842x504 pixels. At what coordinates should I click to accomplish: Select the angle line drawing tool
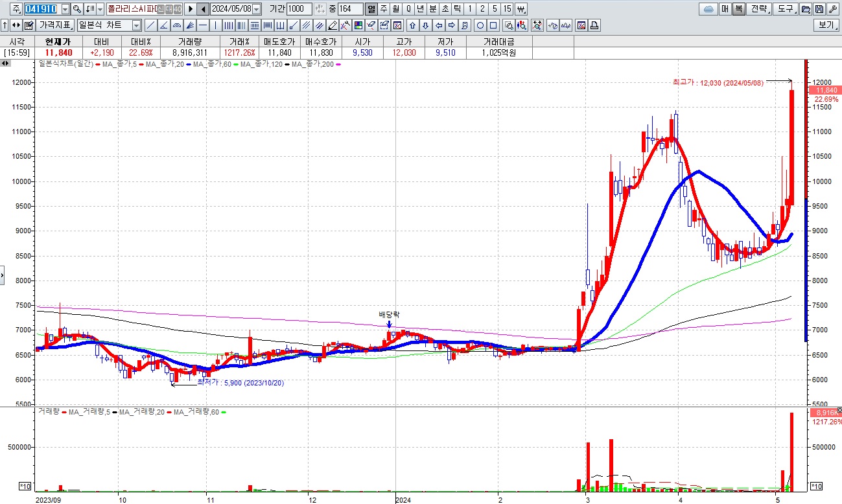(164, 25)
